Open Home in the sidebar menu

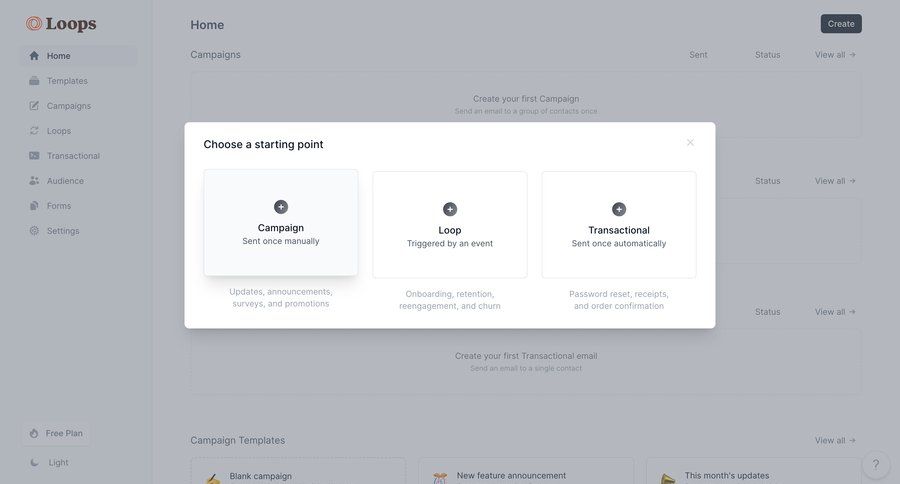(x=79, y=56)
